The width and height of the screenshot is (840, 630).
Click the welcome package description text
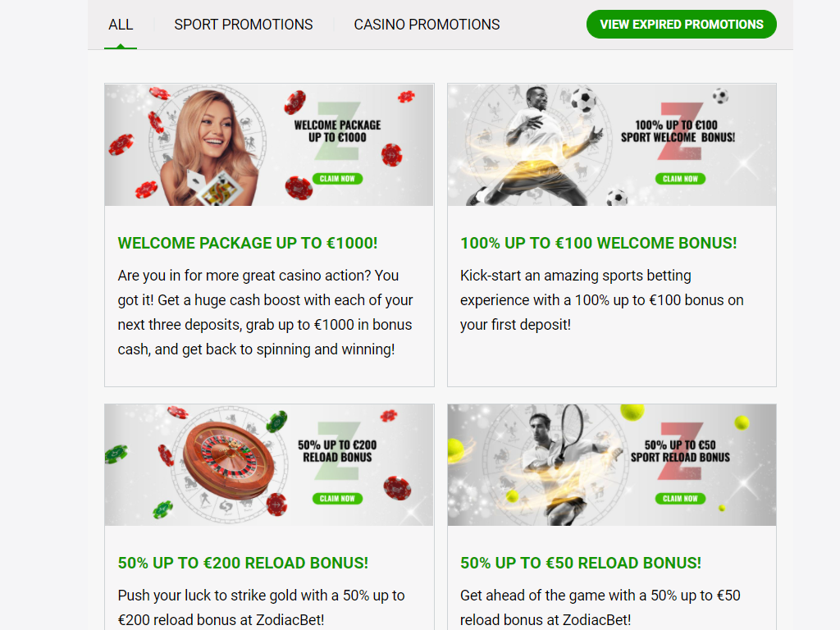[x=265, y=313]
